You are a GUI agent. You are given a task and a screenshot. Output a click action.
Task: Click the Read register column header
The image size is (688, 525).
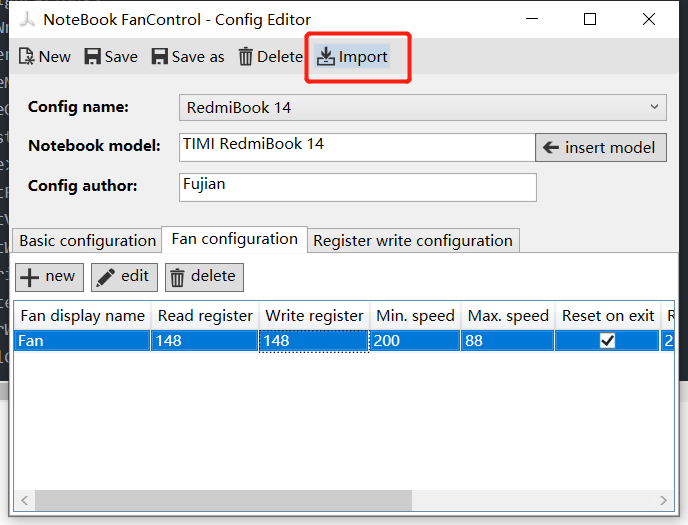(x=205, y=316)
